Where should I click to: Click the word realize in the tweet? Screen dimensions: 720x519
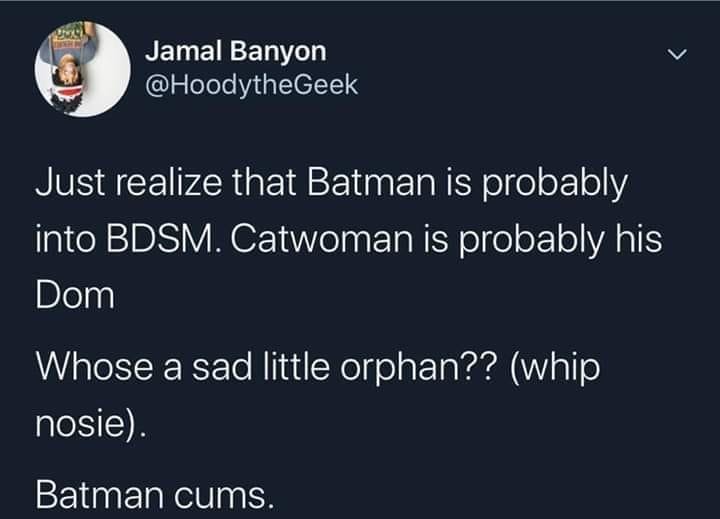click(169, 182)
